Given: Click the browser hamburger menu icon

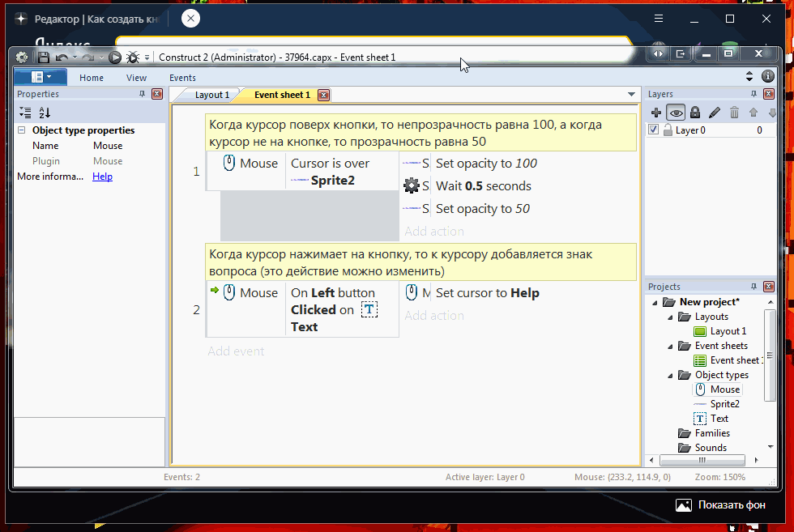Looking at the screenshot, I should (x=658, y=19).
